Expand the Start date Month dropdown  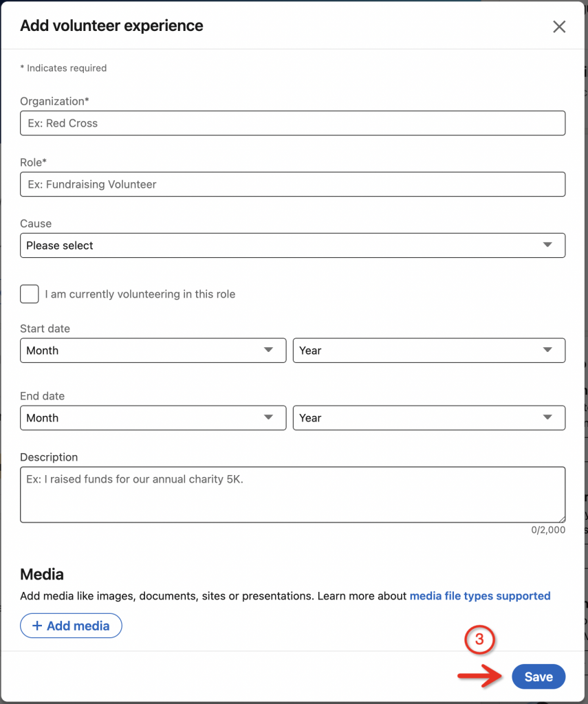[153, 351]
